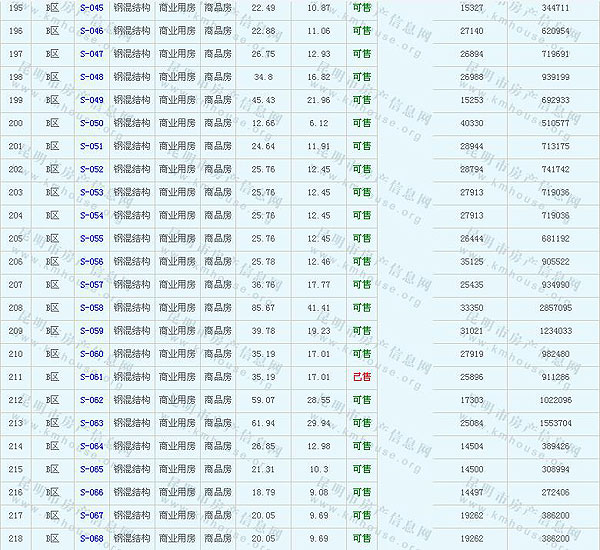Open the S-048 unit details link
The image size is (600, 550).
point(91,77)
